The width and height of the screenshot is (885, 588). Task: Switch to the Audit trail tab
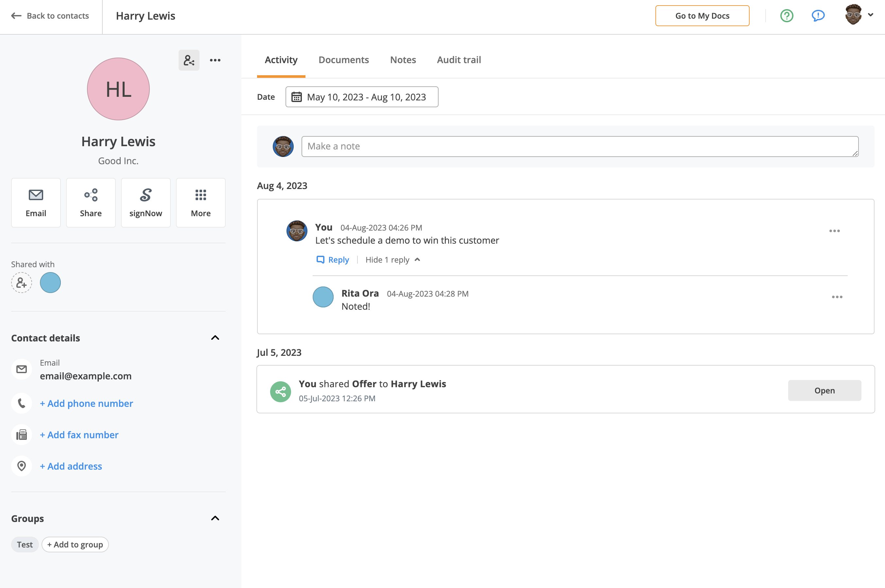click(x=459, y=60)
